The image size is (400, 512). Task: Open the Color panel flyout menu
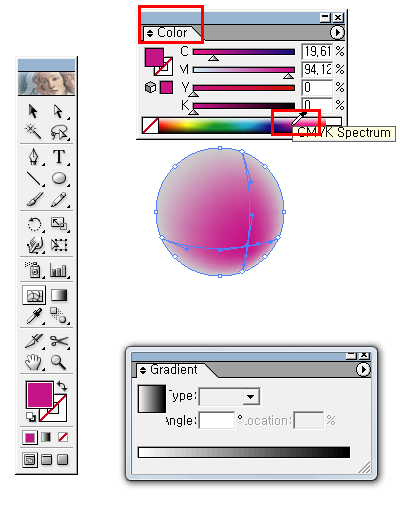pos(337,32)
